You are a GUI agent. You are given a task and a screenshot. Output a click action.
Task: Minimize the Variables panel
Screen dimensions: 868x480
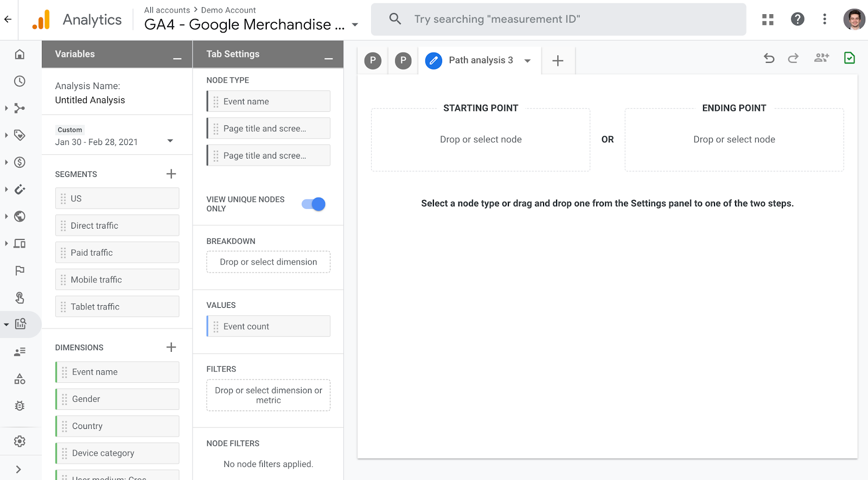coord(177,59)
